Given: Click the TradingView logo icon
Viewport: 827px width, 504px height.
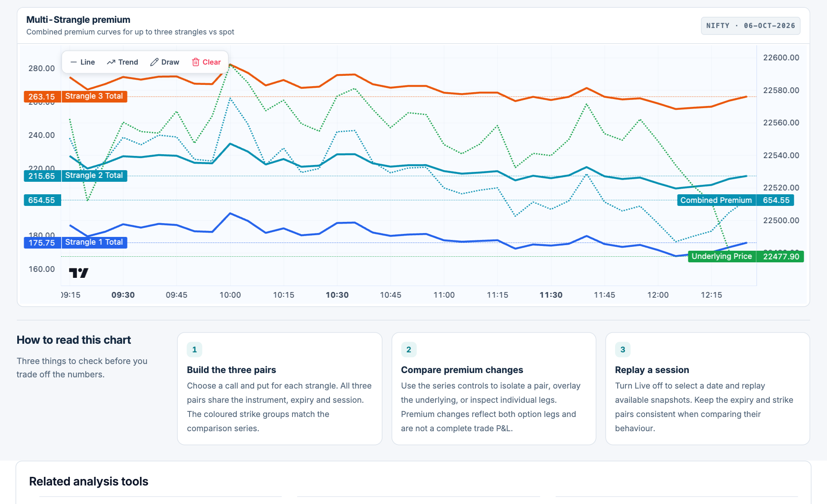Looking at the screenshot, I should point(78,273).
